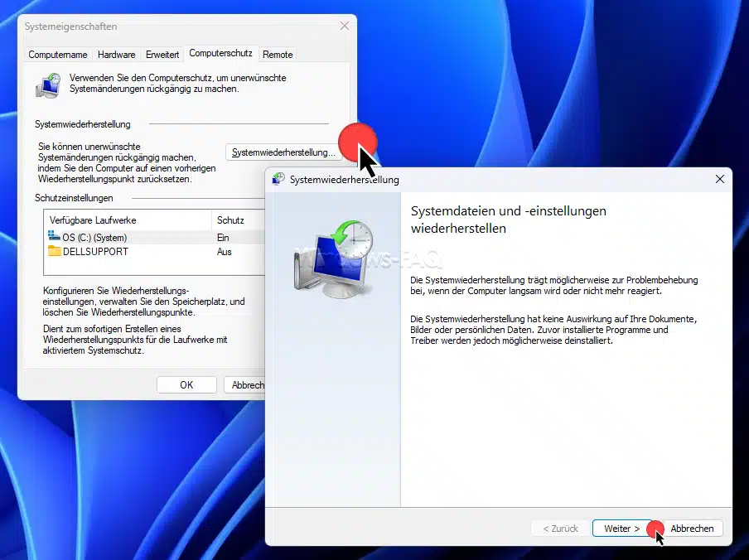The height and width of the screenshot is (560, 749).
Task: Click the Verfügbare Laufwerke column header
Action: (128, 220)
